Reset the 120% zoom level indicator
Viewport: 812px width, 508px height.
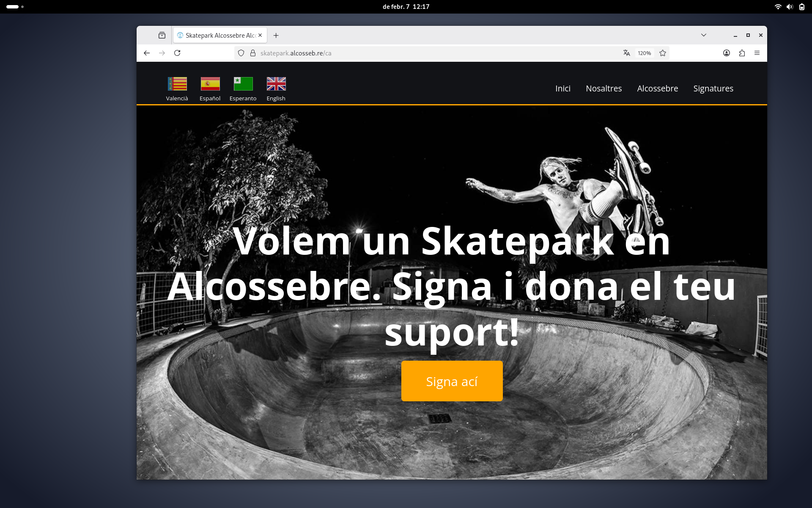pyautogui.click(x=644, y=53)
